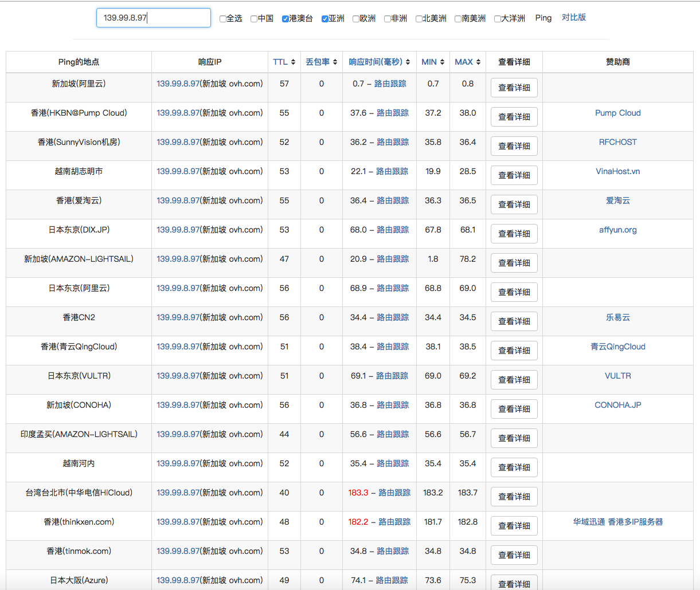Image resolution: width=700 pixels, height=590 pixels.
Task: Sort by 丢包率 packet loss column
Action: click(321, 62)
